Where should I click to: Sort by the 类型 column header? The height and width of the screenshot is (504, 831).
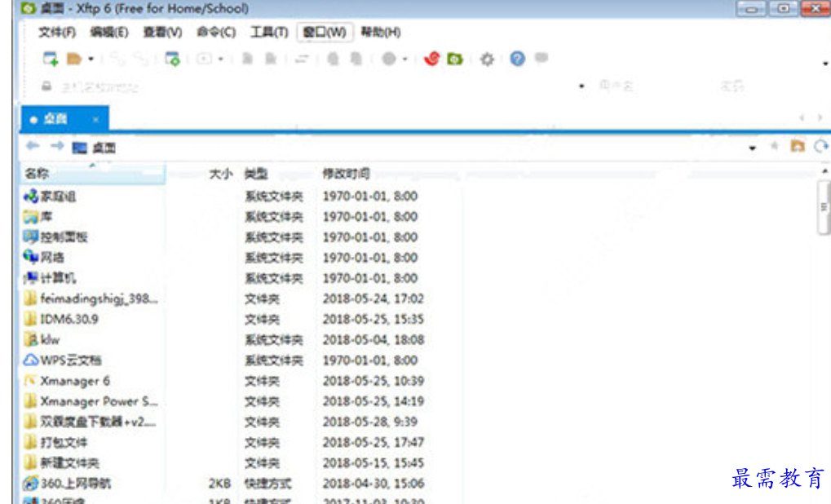[256, 174]
